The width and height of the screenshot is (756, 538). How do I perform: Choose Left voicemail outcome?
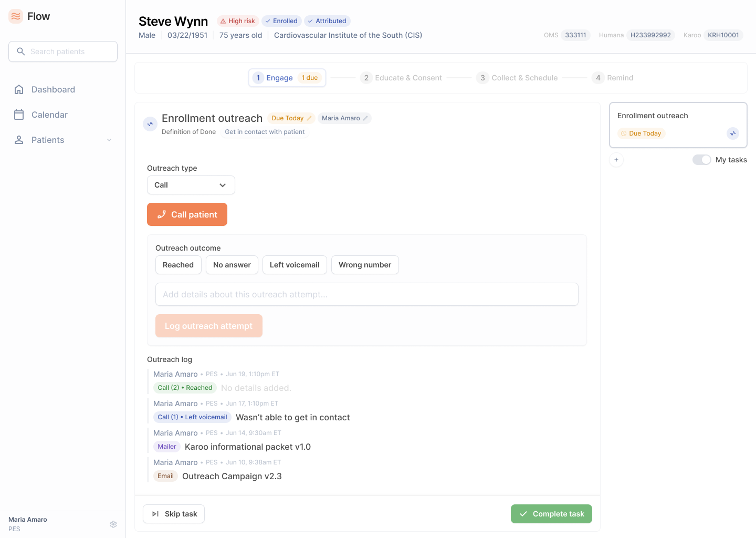pos(295,265)
